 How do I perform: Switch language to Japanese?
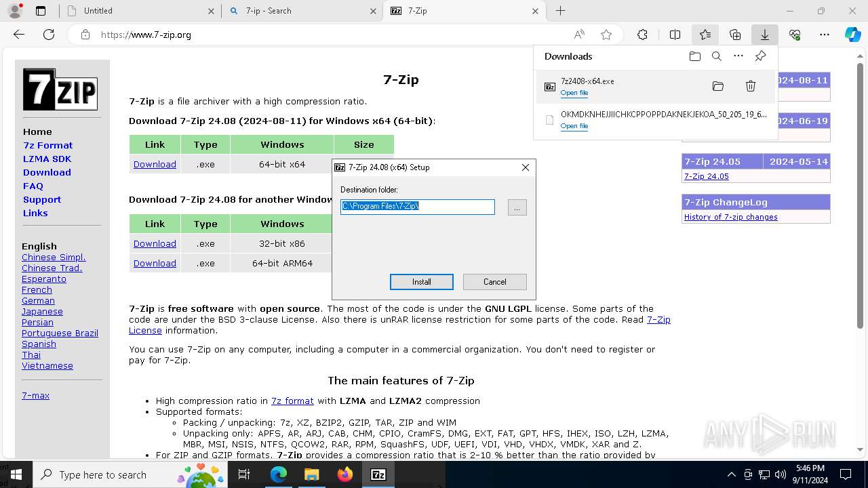42,311
